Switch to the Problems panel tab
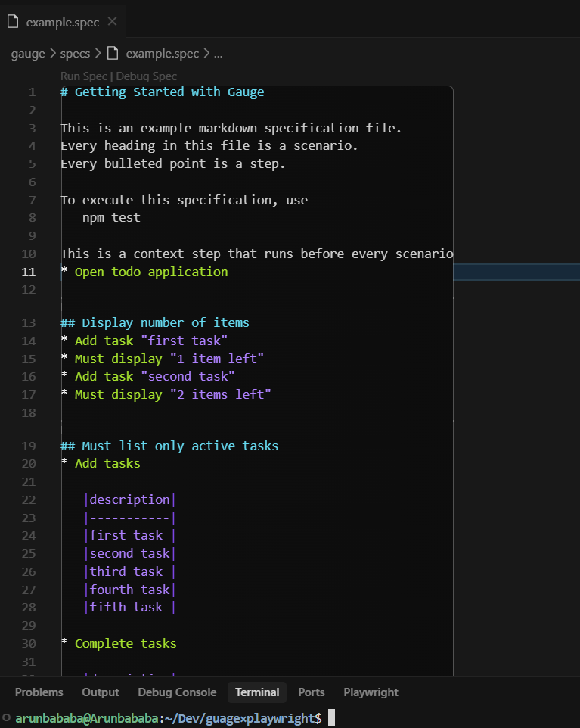The image size is (580, 728). [39, 692]
